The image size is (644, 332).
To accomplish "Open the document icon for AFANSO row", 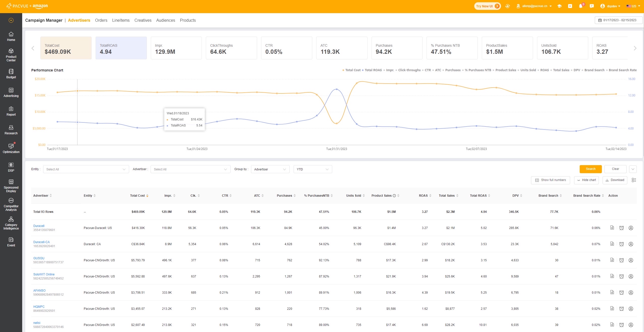I will pos(612,292).
